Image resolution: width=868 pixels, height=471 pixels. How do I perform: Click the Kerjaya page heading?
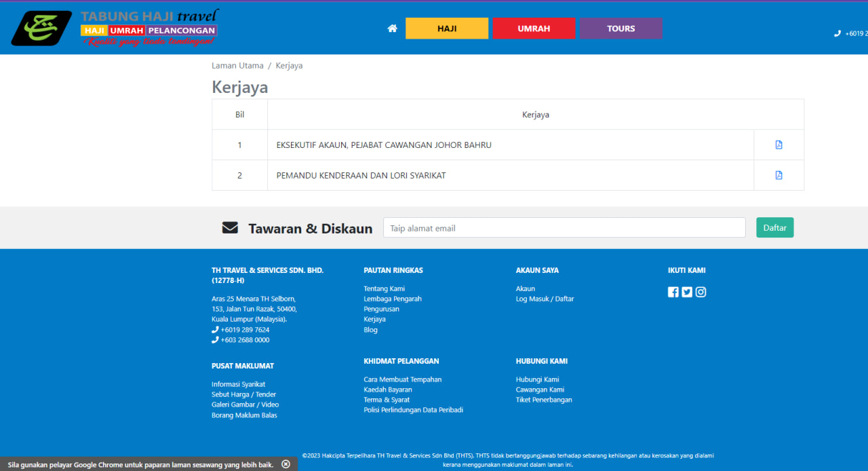point(240,88)
